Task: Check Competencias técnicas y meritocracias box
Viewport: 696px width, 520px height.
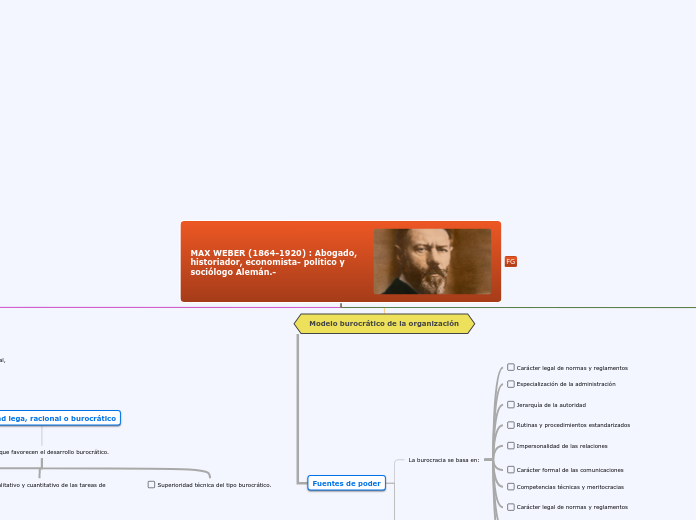Action: pos(511,487)
